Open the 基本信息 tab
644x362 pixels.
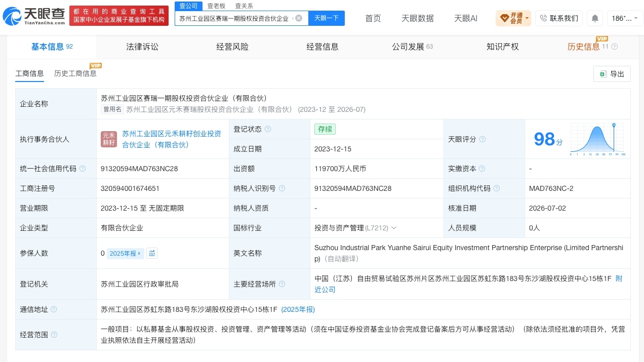52,47
